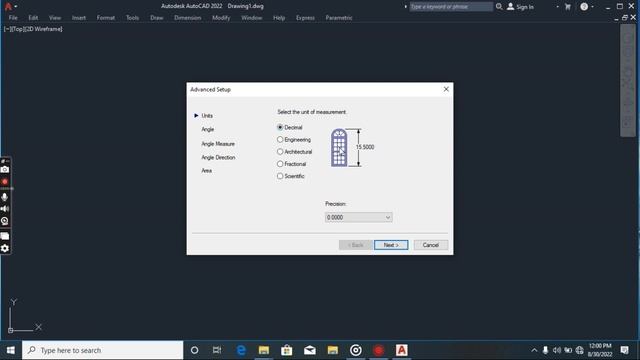The height and width of the screenshot is (360, 640).
Task: Open the Modify menu
Action: coord(221,18)
